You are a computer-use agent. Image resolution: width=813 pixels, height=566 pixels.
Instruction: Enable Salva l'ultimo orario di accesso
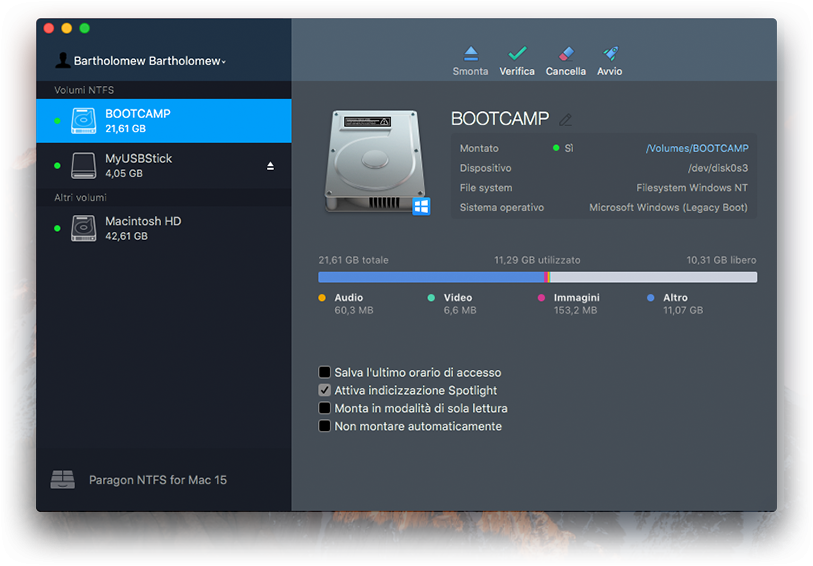point(325,372)
